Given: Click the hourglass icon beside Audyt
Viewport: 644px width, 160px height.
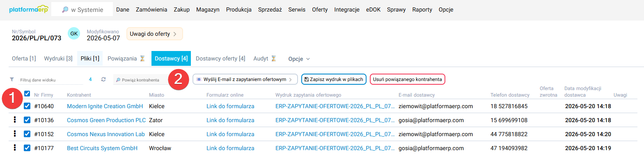Looking at the screenshot, I should click(274, 58).
